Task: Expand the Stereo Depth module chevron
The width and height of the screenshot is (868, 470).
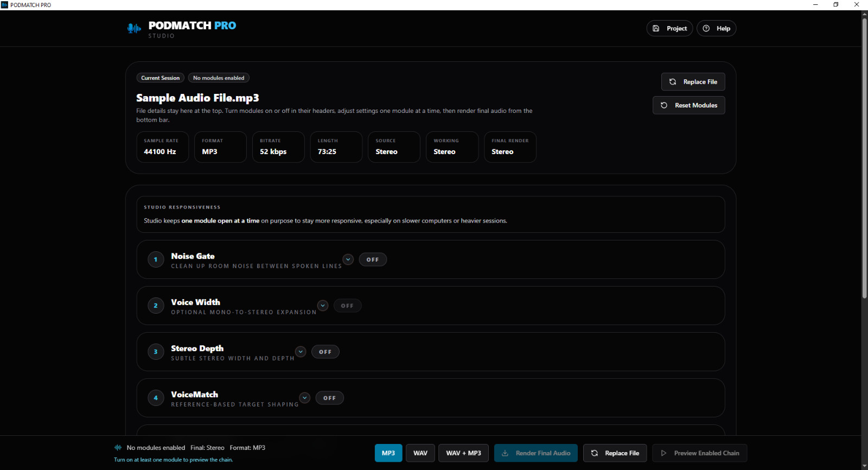Action: click(x=301, y=352)
